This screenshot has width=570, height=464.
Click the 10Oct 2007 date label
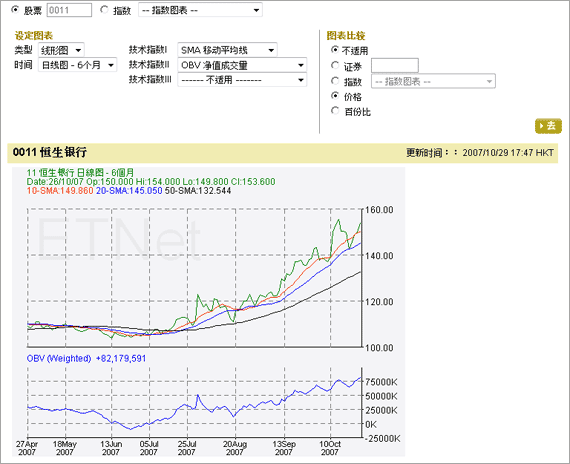coord(330,448)
